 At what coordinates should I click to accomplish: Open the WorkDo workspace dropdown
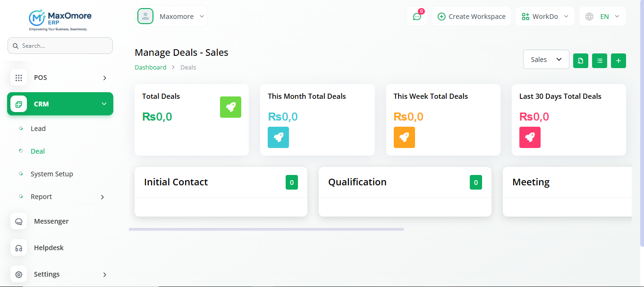click(545, 17)
